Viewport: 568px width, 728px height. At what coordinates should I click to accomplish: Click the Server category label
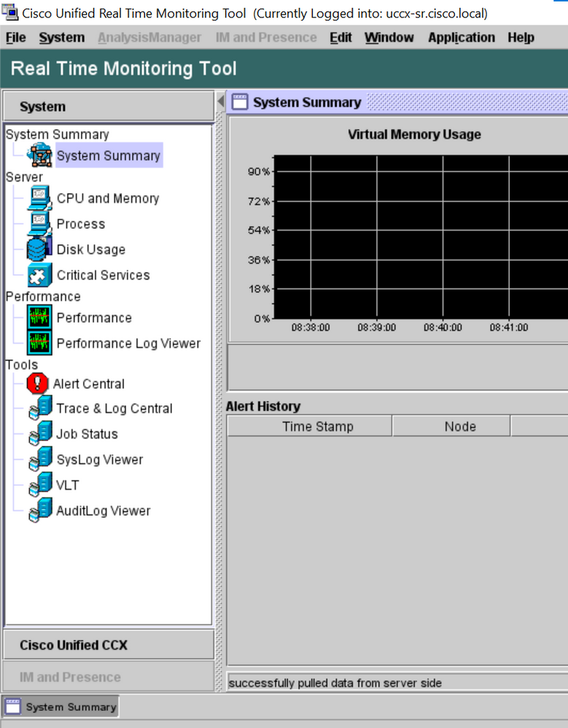coord(24,177)
